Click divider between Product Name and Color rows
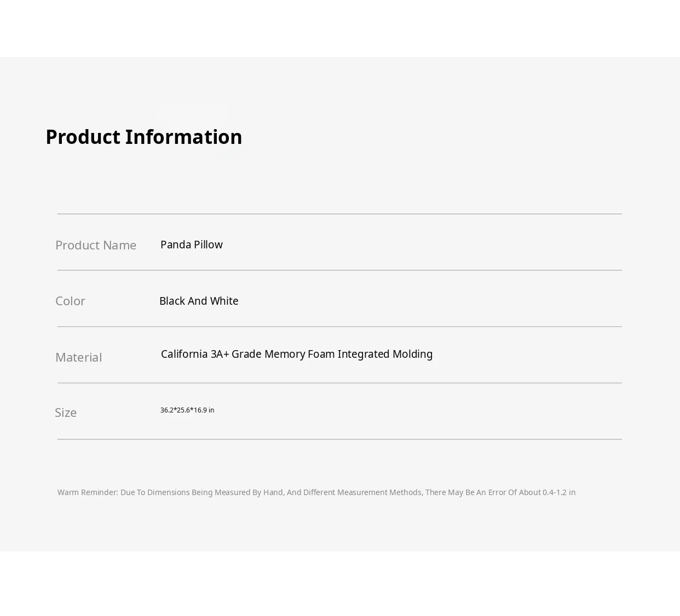Image resolution: width=680 pixels, height=616 pixels. [339, 270]
